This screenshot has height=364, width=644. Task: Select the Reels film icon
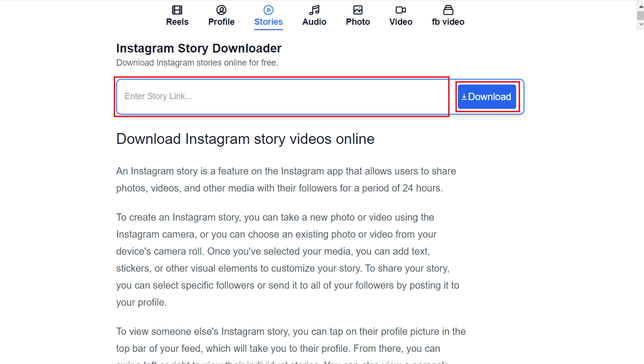[x=177, y=9]
